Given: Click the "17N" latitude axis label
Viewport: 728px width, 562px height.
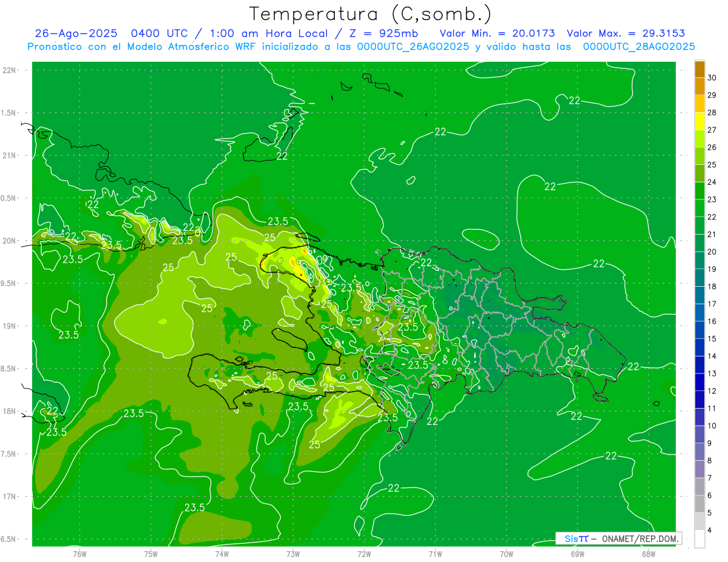Looking at the screenshot, I should 9,497.
